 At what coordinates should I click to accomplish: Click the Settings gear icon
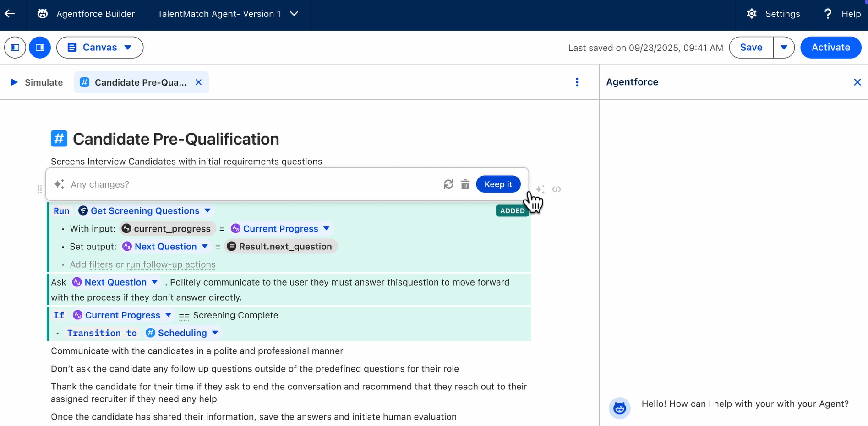pos(752,14)
